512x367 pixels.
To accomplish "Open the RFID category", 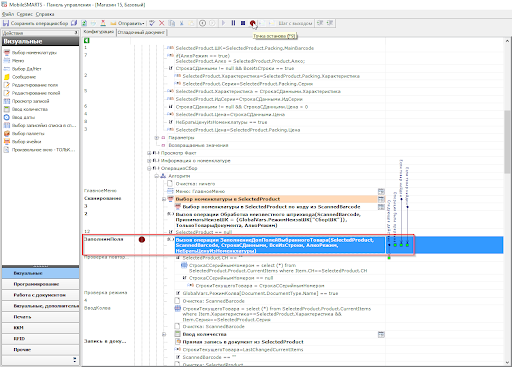I will 40,339.
